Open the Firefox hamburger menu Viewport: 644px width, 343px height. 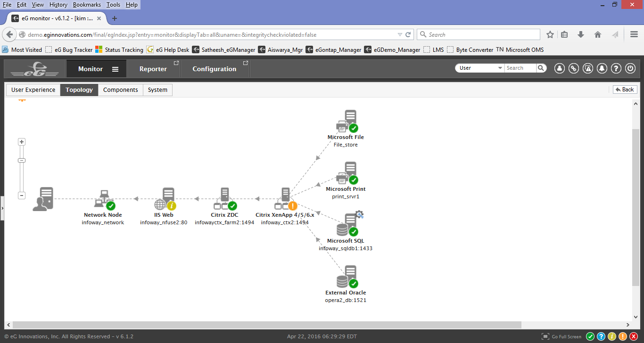click(634, 34)
